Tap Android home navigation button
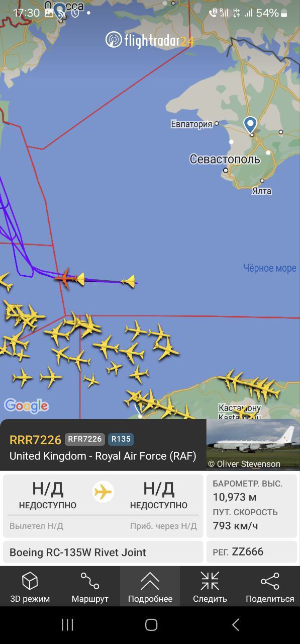The image size is (300, 644). tap(151, 625)
